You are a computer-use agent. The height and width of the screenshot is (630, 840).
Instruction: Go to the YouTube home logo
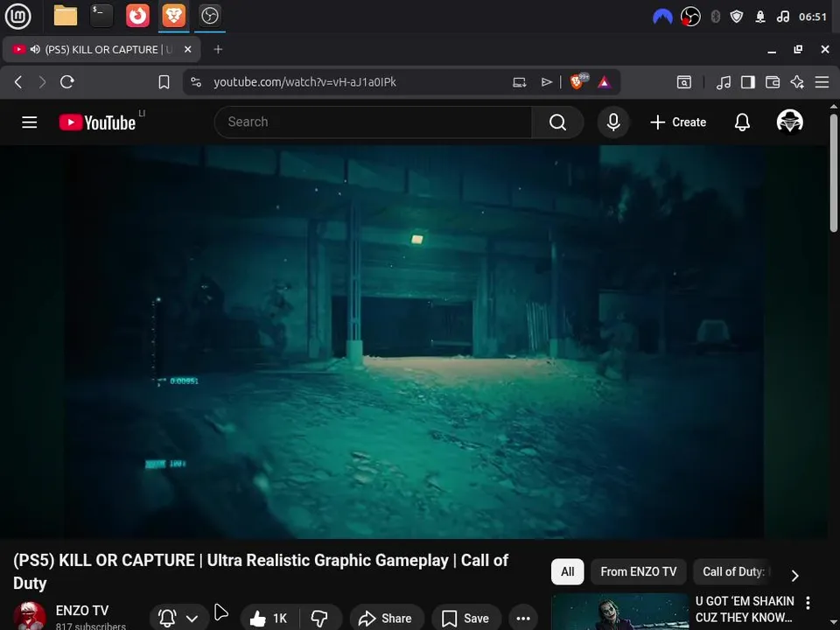pos(97,122)
